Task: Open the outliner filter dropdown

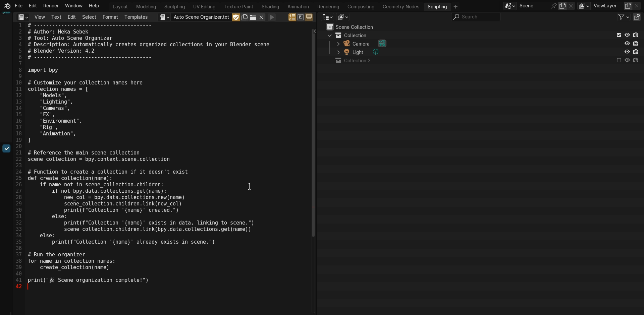Action: [624, 17]
